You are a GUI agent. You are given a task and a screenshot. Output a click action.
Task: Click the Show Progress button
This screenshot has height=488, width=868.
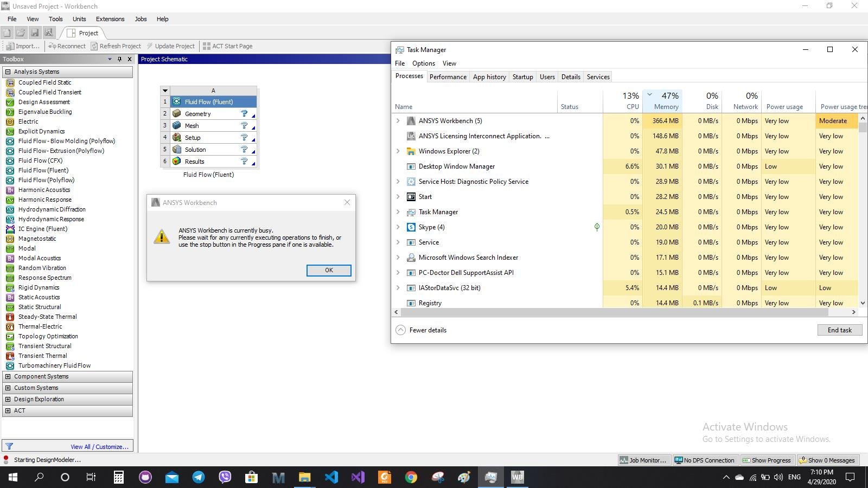pyautogui.click(x=767, y=460)
